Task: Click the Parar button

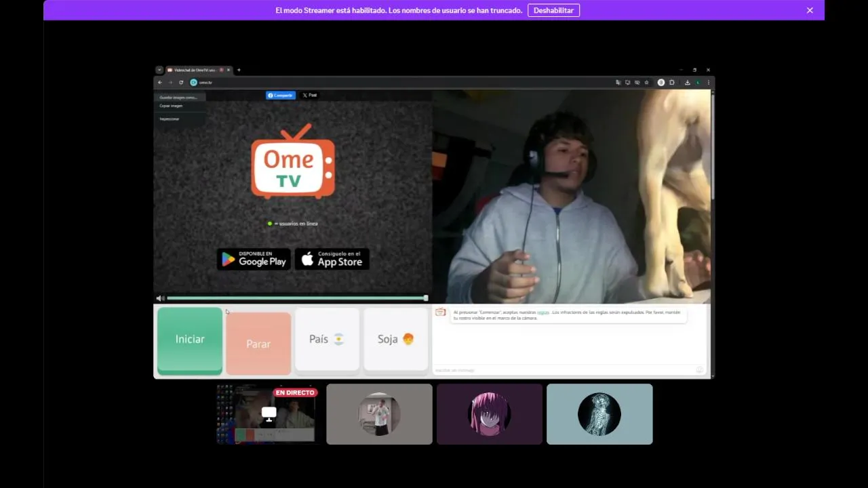Action: 258,344
